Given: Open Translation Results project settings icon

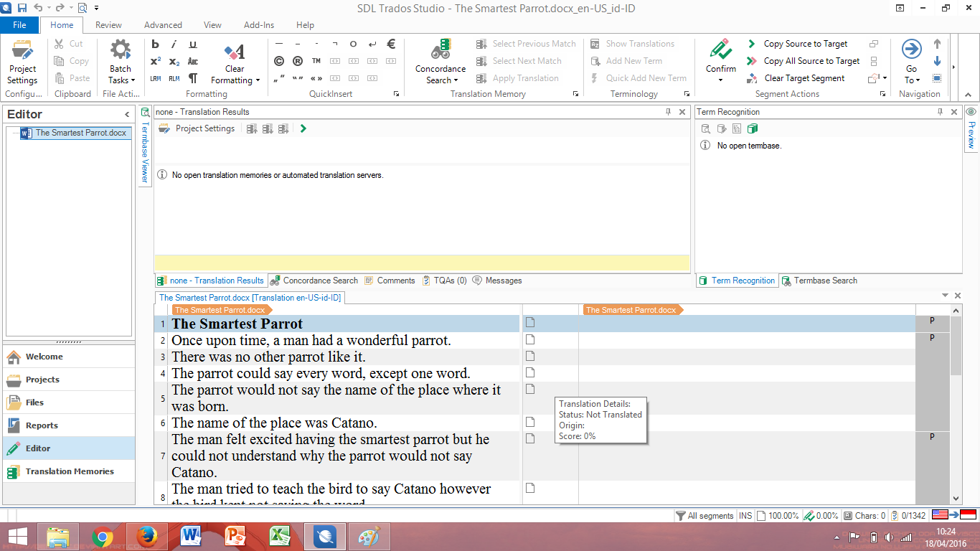Looking at the screenshot, I should pyautogui.click(x=164, y=128).
